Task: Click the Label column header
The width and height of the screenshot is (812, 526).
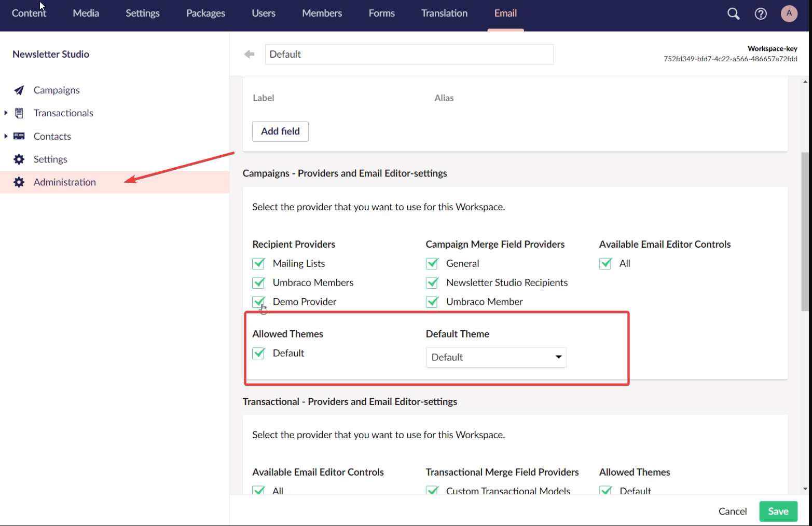Action: click(x=264, y=98)
